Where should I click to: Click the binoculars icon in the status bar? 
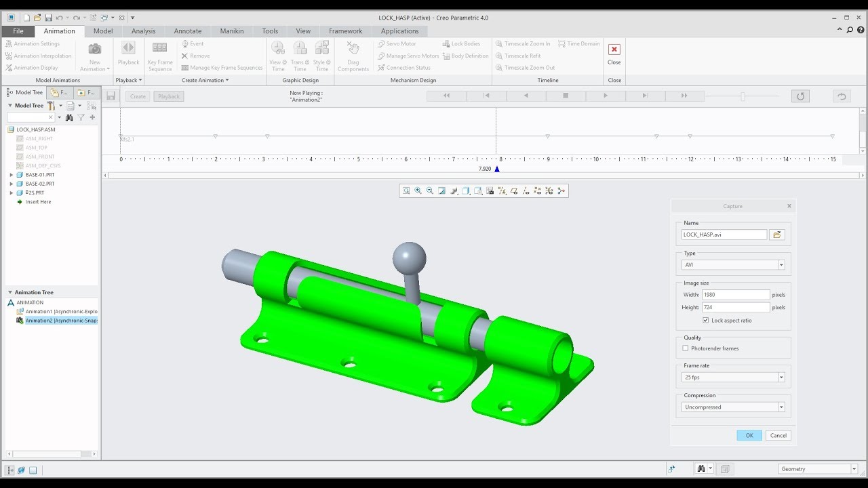[x=701, y=468]
